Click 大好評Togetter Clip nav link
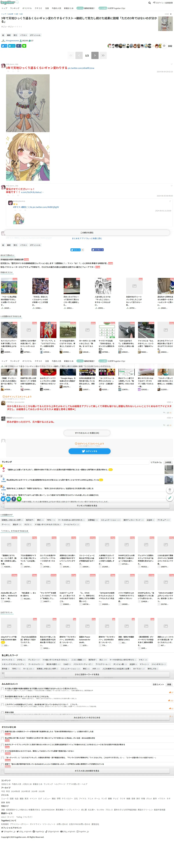174x868 pixels. 112,8
